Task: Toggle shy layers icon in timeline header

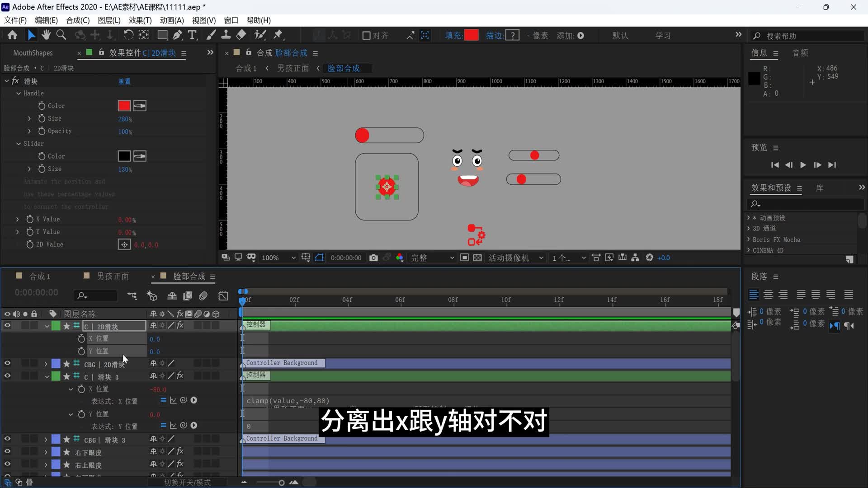Action: pyautogui.click(x=172, y=296)
